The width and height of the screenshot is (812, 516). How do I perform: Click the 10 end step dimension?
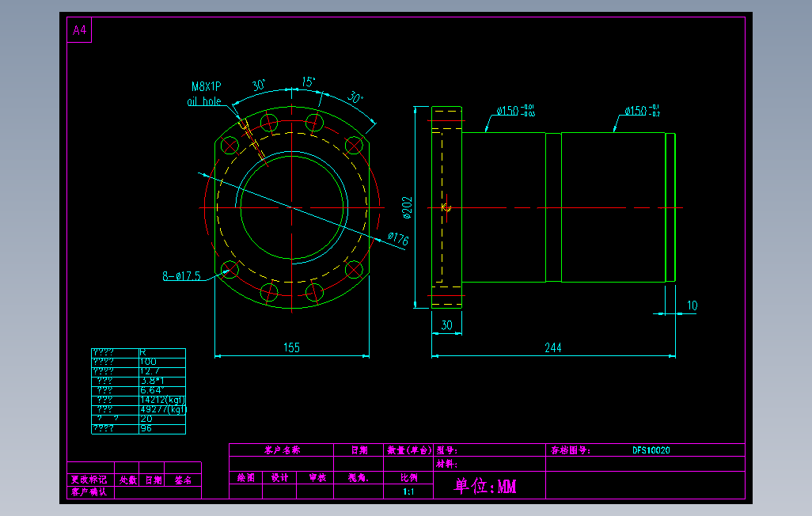(x=692, y=305)
